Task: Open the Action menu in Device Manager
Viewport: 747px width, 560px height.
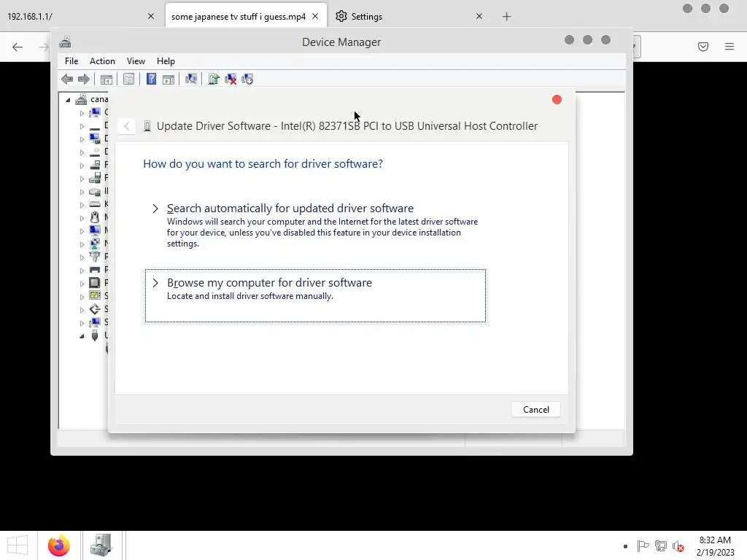Action: click(102, 61)
